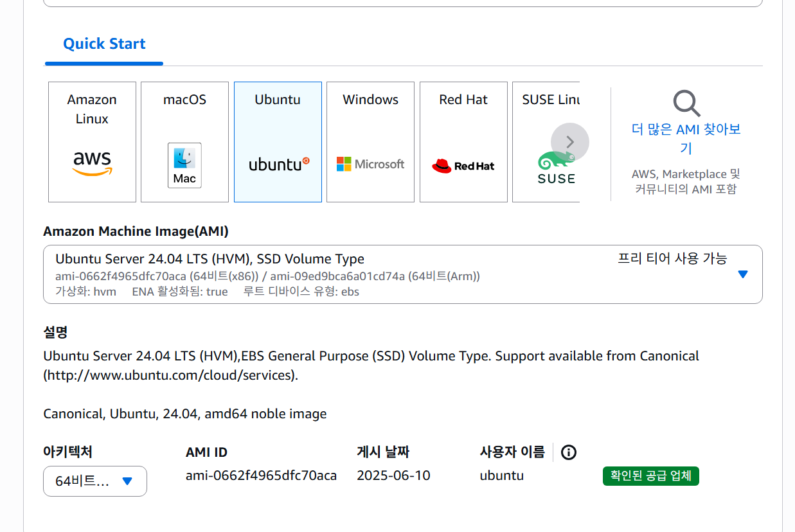Click the 아키텍처 label
Viewport: 795px width, 532px height.
tap(67, 452)
